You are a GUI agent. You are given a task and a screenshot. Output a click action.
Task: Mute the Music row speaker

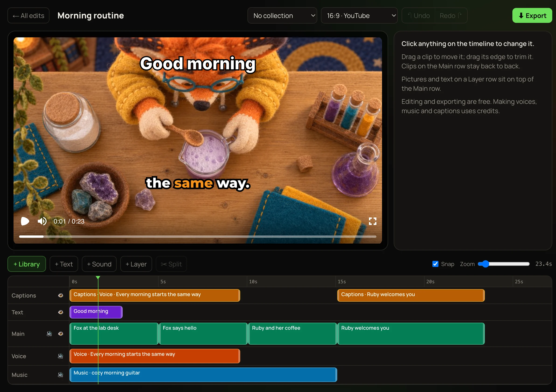61,374
